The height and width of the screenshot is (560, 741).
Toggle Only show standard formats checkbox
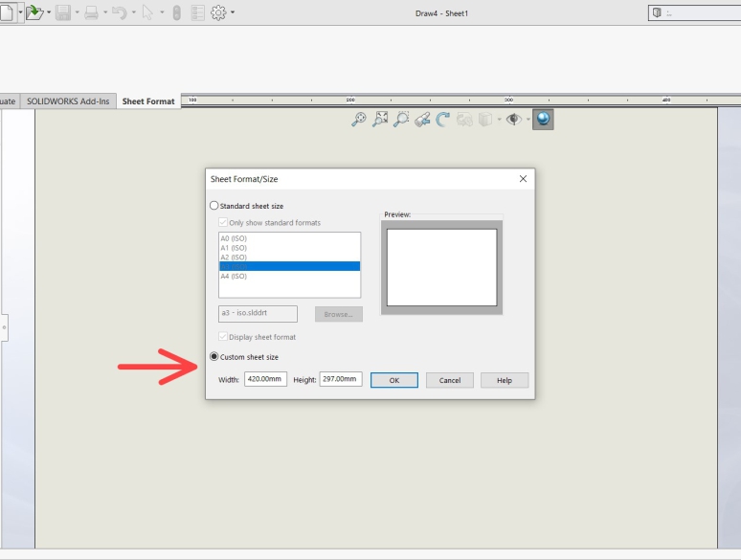[223, 223]
